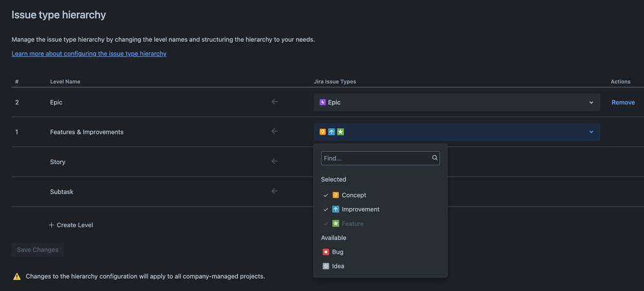Click the left arrow in the Epic row
Screen dimensions: 644x291
pyautogui.click(x=275, y=102)
